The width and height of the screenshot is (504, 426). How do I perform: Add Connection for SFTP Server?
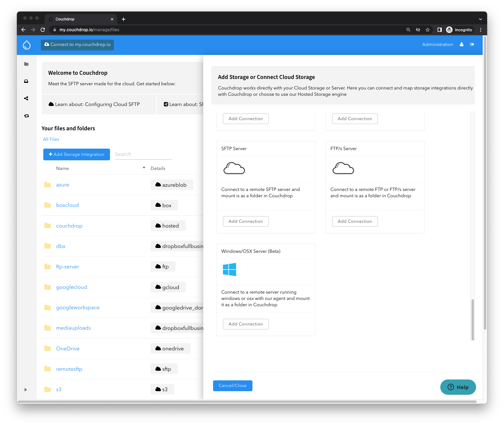[246, 222]
